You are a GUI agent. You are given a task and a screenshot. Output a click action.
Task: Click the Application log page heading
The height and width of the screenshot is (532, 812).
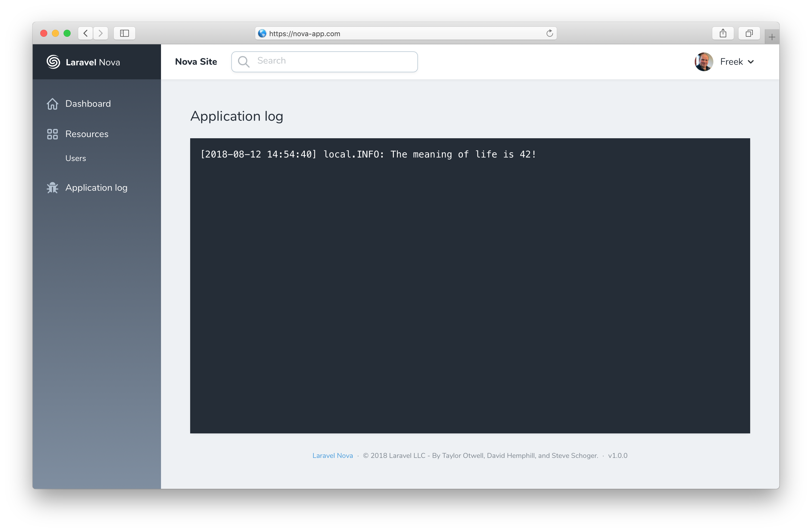tap(237, 116)
